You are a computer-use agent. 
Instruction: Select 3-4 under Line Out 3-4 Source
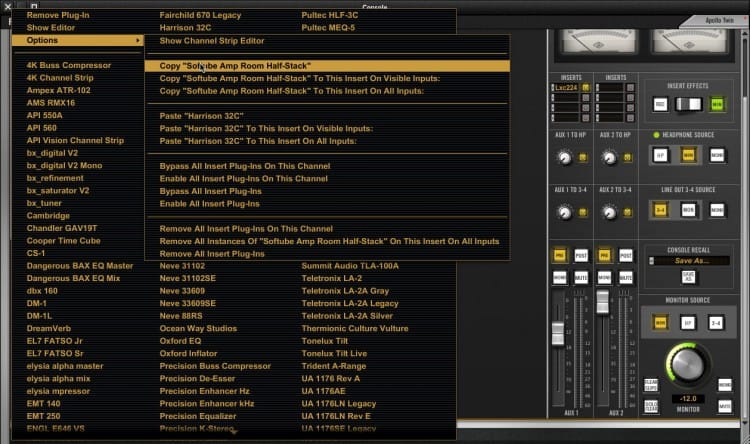pyautogui.click(x=661, y=210)
